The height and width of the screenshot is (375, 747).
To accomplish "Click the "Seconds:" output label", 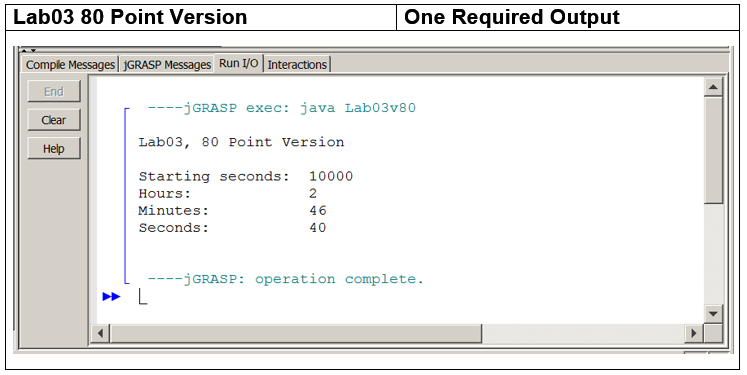I will pyautogui.click(x=174, y=228).
